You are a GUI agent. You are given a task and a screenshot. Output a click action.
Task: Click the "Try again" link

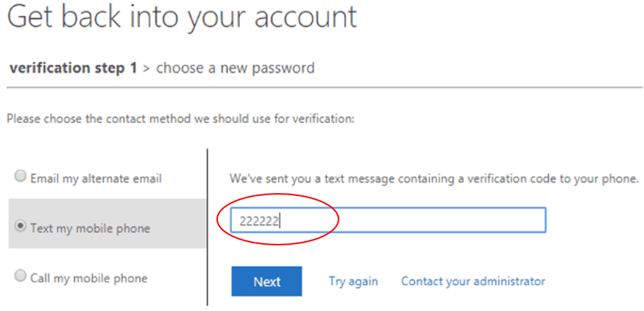coord(353,282)
